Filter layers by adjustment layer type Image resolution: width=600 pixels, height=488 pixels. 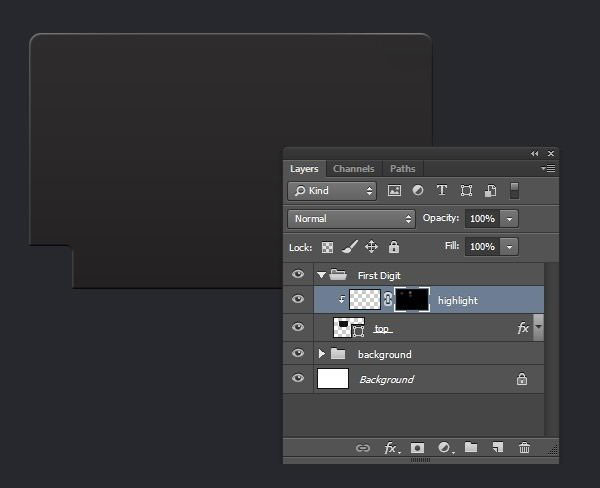(418, 190)
